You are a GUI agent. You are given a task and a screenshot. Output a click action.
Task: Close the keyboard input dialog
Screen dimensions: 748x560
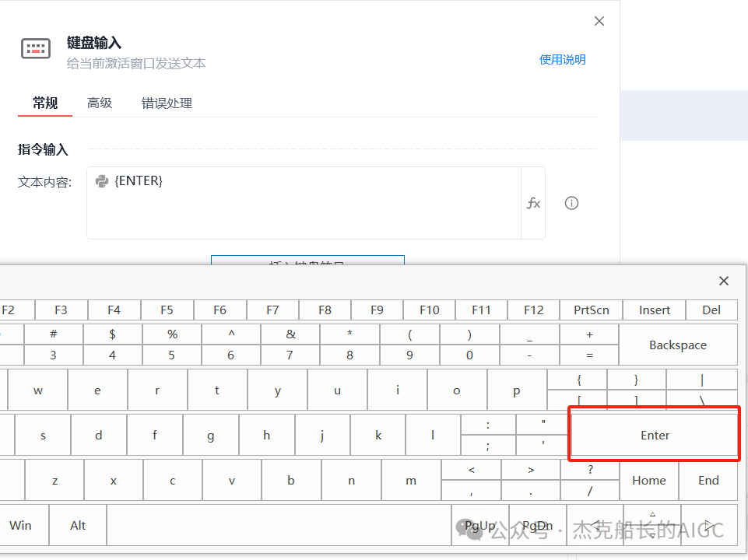(599, 21)
